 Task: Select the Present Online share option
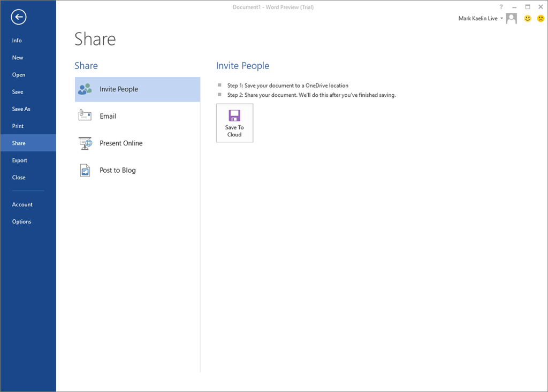[x=138, y=143]
